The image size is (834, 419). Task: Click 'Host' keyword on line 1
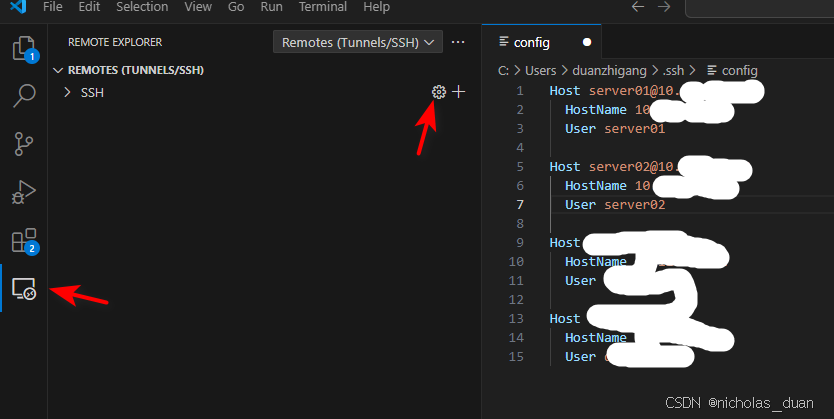tap(565, 91)
